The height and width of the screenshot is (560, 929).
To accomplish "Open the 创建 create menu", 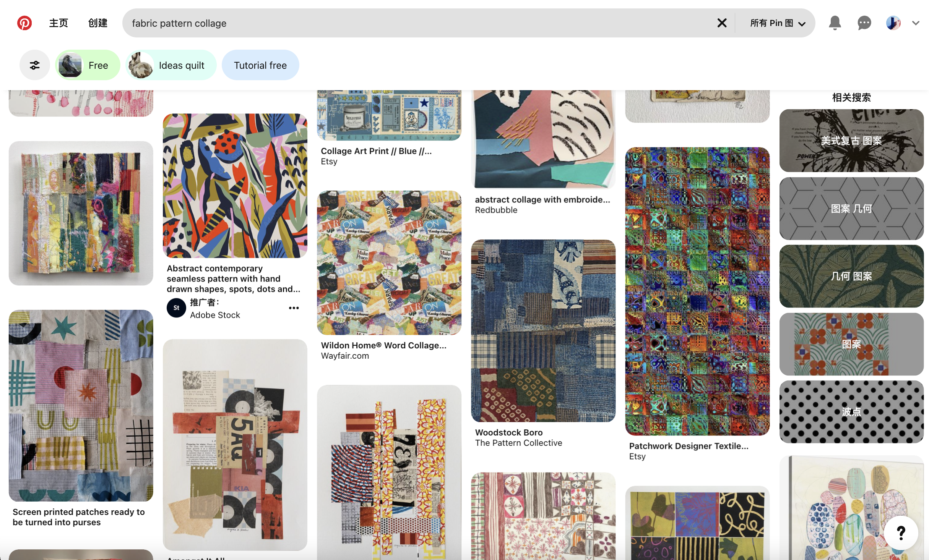I will (x=98, y=23).
